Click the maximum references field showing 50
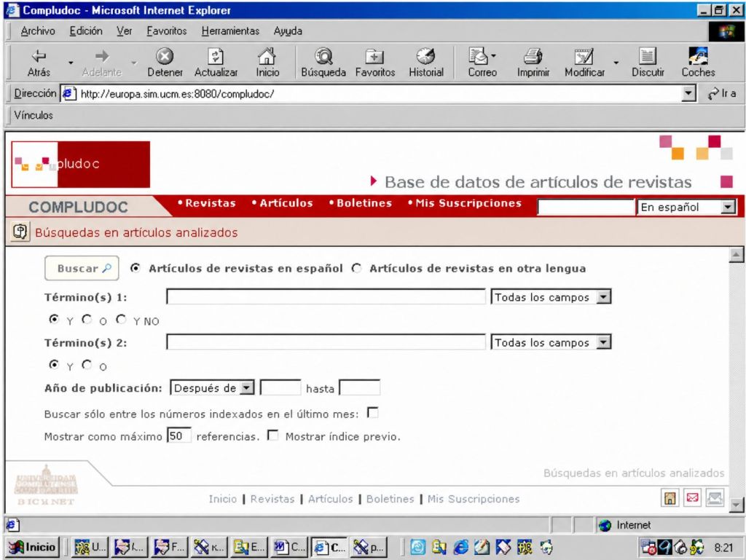 click(x=179, y=435)
